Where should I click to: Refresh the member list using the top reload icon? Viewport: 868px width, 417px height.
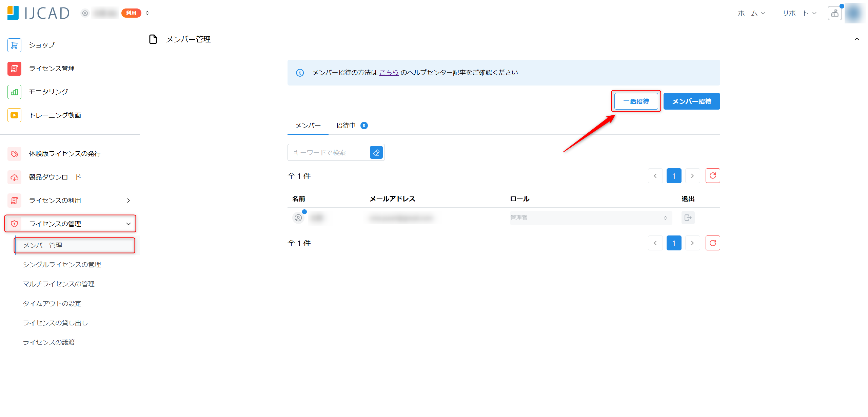pyautogui.click(x=713, y=176)
